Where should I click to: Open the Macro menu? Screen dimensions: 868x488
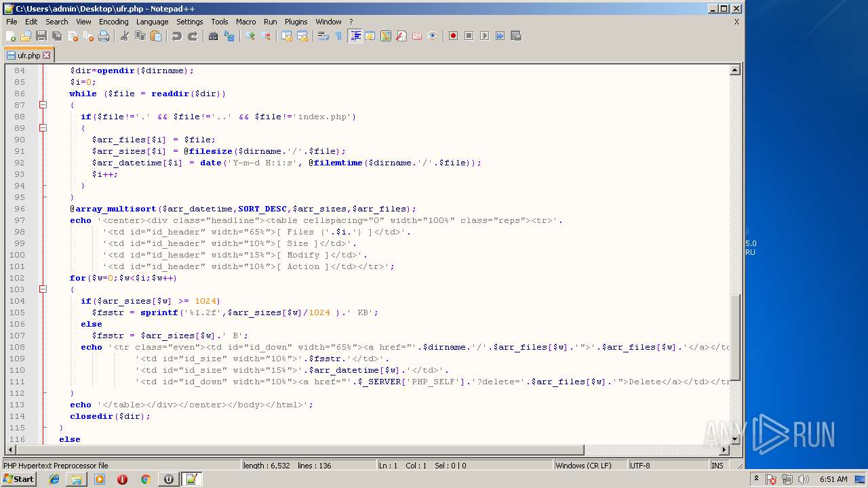pos(246,22)
